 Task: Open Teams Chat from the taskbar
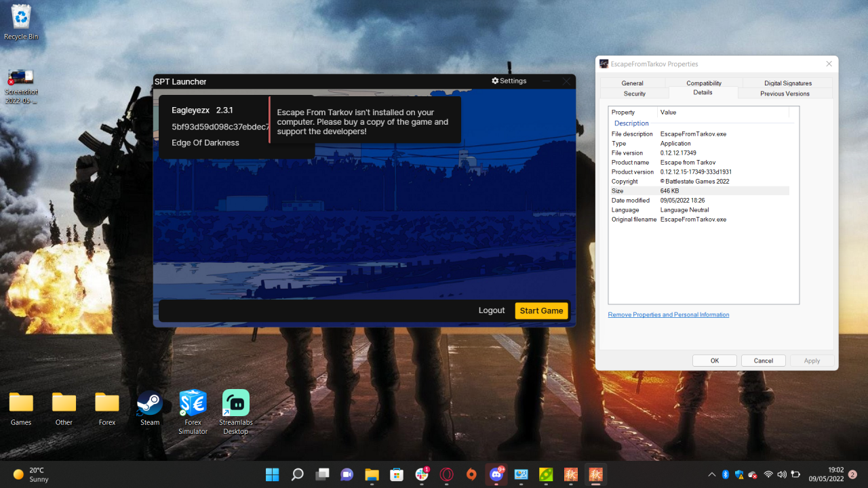[347, 474]
